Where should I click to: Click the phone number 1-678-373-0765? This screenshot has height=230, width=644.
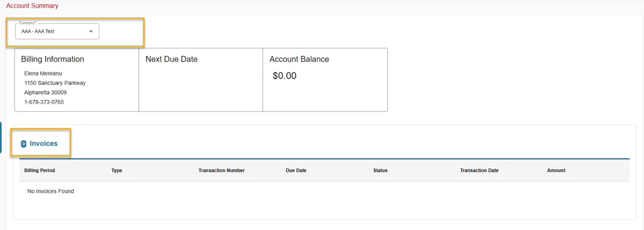point(44,102)
